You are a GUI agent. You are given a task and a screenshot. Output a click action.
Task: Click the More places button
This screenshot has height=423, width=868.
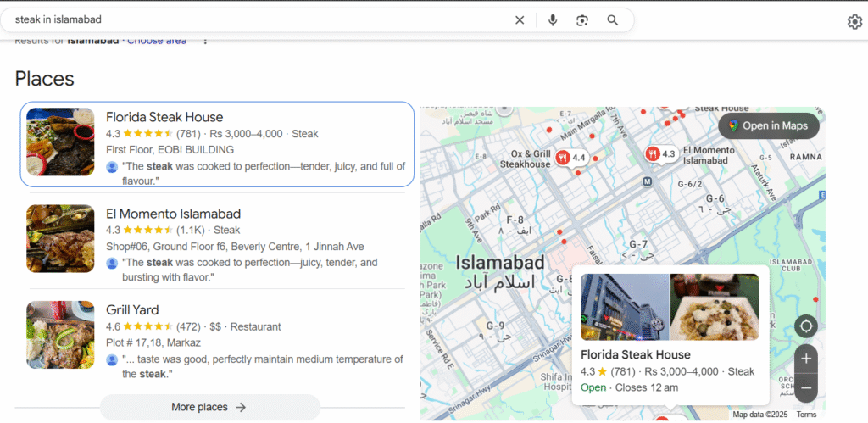(209, 407)
